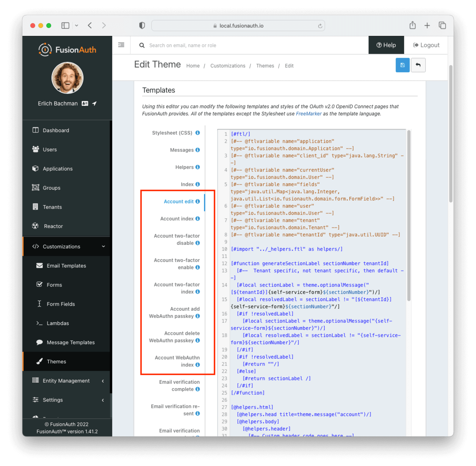This screenshot has height=466, width=476.
Task: Click info icon for Email verification re-sent
Action: 198,414
